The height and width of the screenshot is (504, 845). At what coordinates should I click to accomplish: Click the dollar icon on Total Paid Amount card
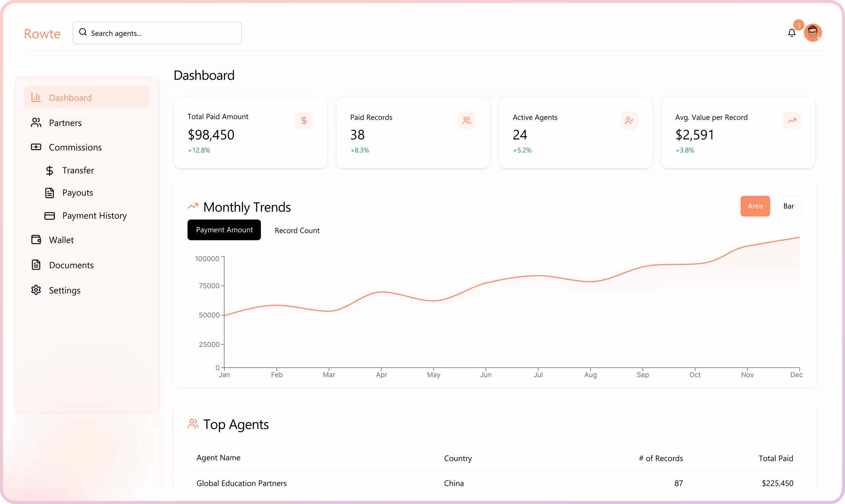pos(304,120)
